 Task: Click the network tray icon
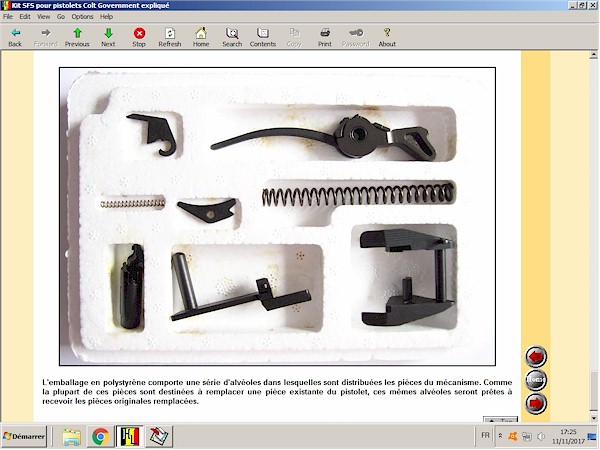(x=527, y=436)
